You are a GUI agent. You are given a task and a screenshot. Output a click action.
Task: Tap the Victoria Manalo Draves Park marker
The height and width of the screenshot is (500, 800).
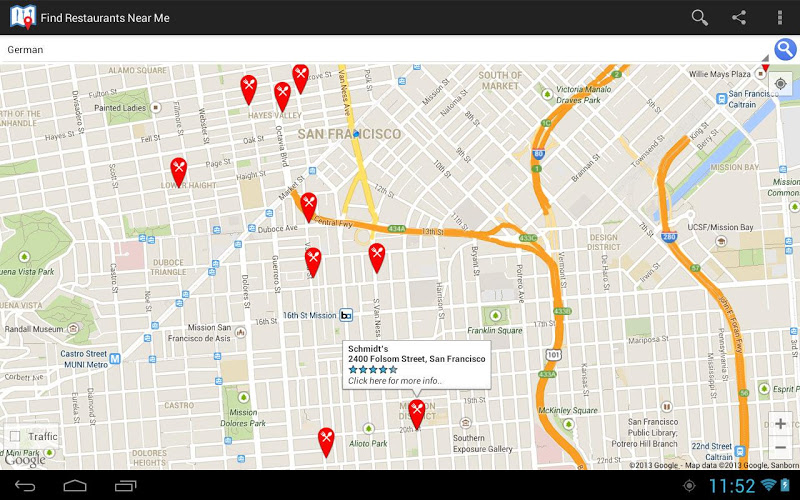547,94
